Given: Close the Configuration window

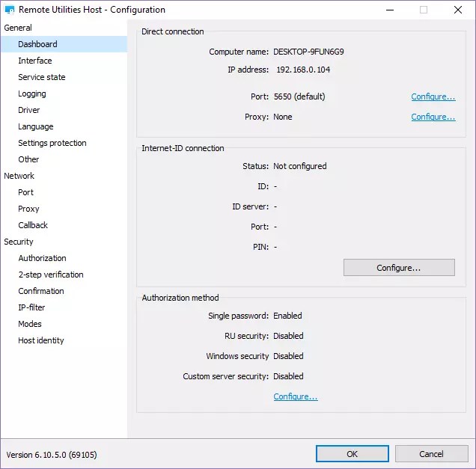Looking at the screenshot, I should [x=458, y=10].
